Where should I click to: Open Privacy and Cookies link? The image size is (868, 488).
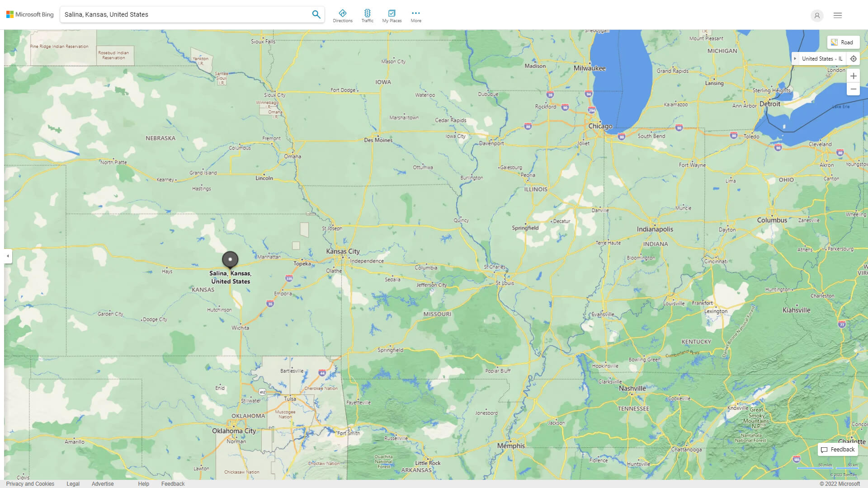pos(30,483)
